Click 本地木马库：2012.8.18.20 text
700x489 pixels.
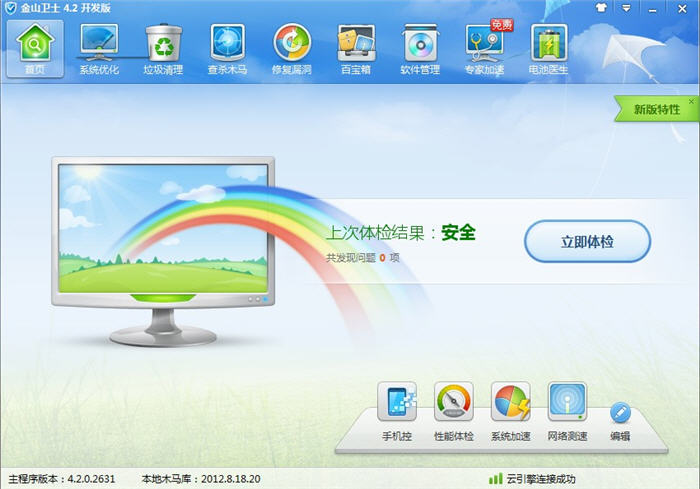click(201, 479)
